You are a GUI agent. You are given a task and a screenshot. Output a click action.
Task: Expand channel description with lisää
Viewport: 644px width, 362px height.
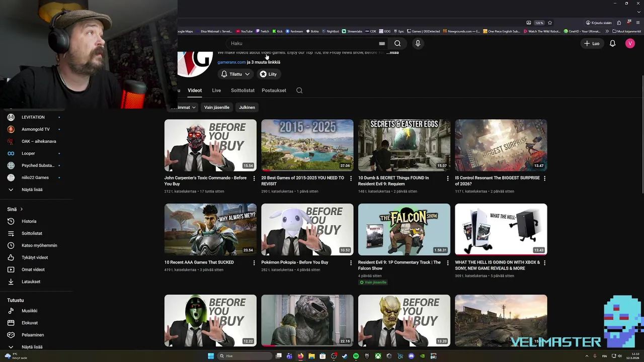click(392, 52)
